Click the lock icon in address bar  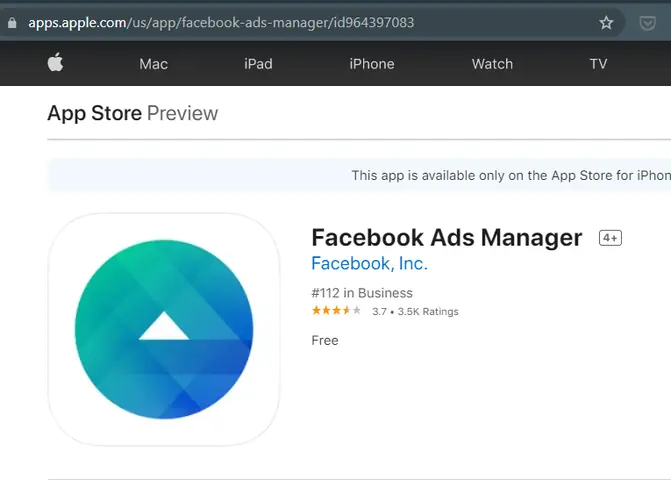[x=12, y=23]
